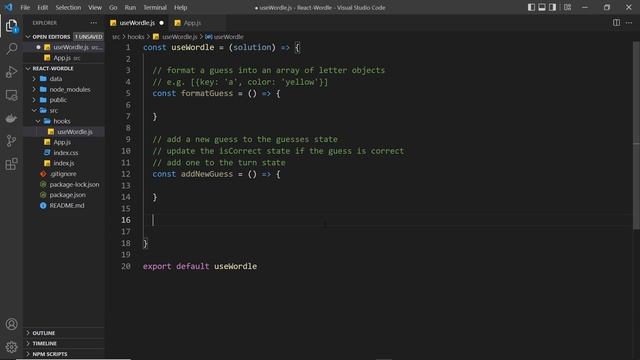640x360 pixels.
Task: Click the export default useWordle line
Action: [200, 266]
